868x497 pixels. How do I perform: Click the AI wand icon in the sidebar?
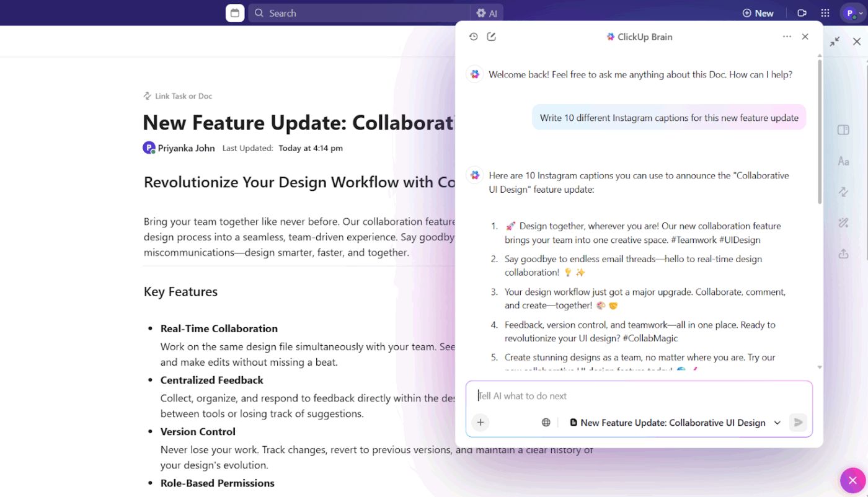843,222
